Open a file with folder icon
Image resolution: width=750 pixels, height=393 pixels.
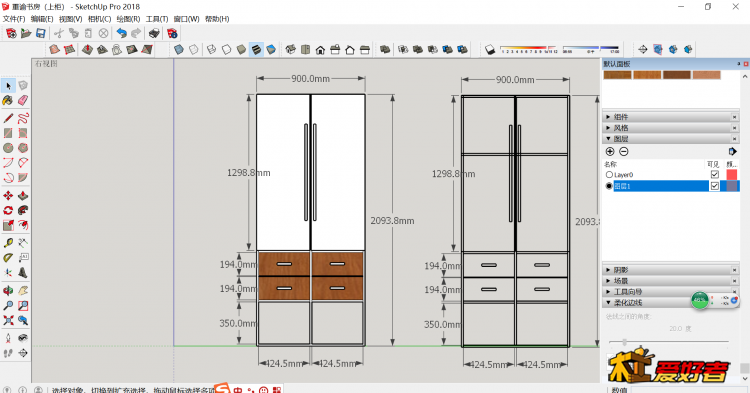(26, 33)
